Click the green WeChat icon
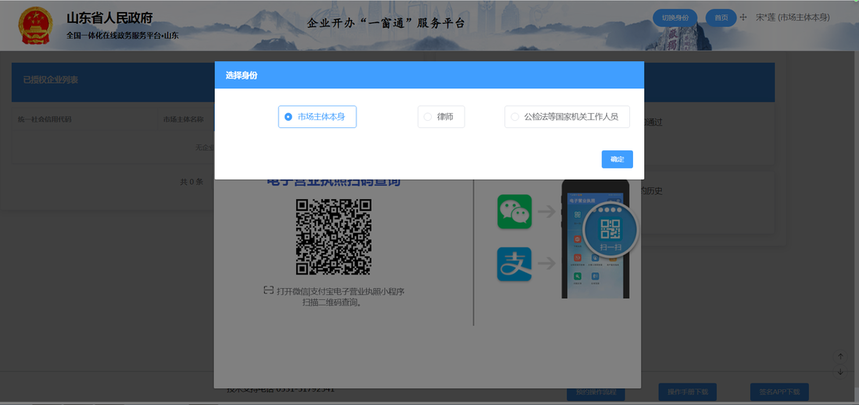Viewport: 859px width, 405px height. [514, 212]
